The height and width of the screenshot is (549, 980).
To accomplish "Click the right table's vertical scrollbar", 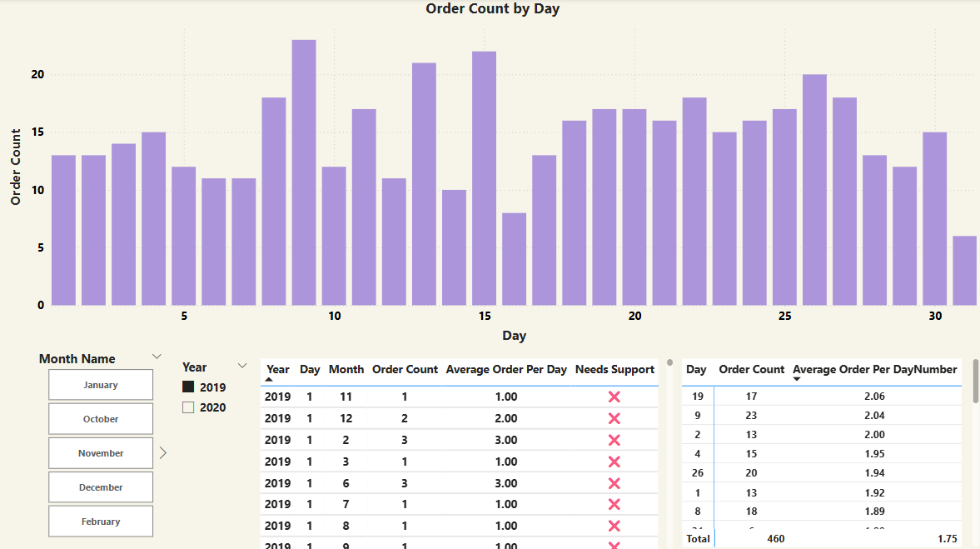I will click(976, 382).
